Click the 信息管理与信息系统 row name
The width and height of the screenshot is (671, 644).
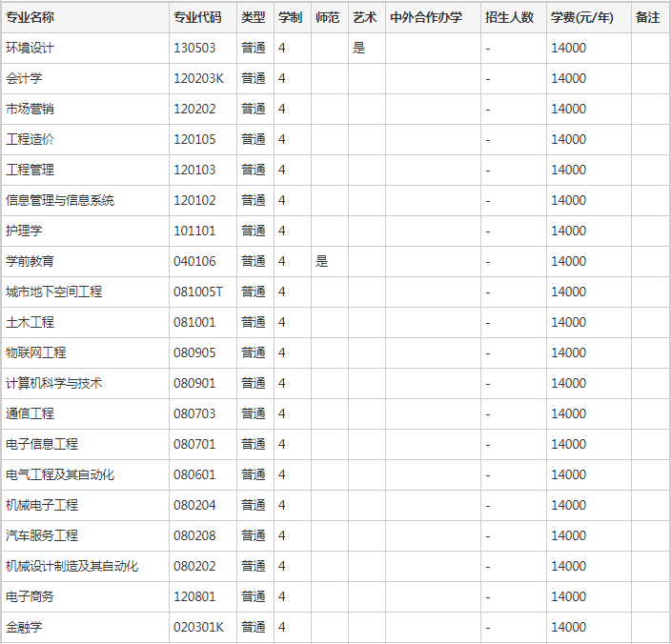60,200
